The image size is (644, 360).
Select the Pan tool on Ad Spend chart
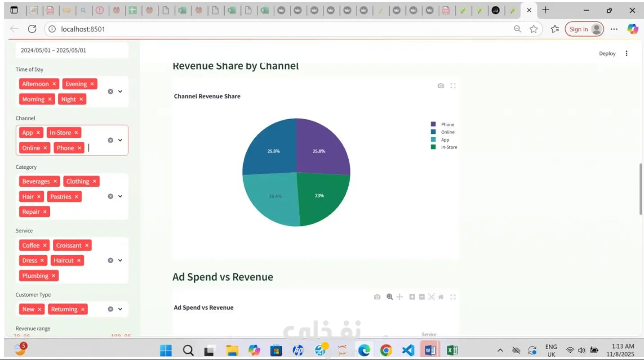[x=400, y=297]
